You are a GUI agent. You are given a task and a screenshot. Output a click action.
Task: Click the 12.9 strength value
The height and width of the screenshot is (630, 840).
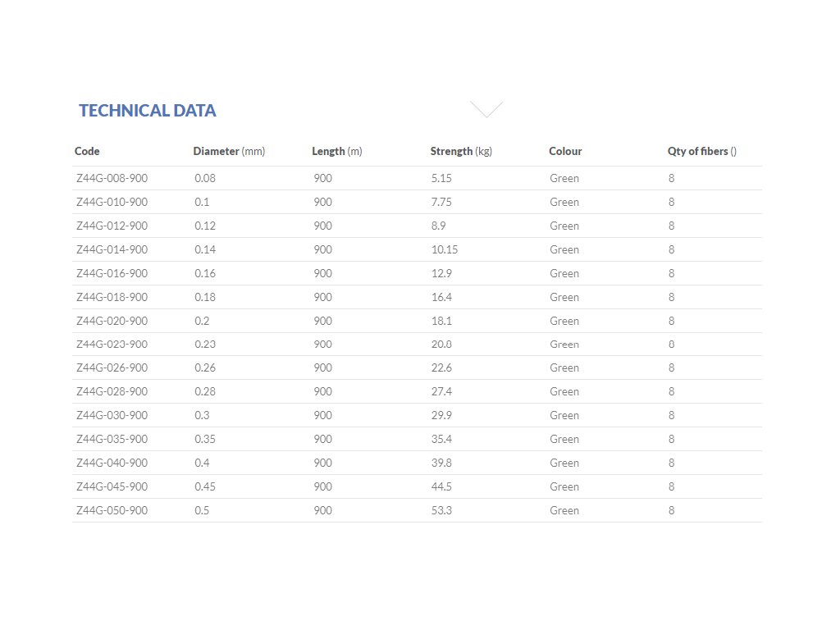pos(441,273)
